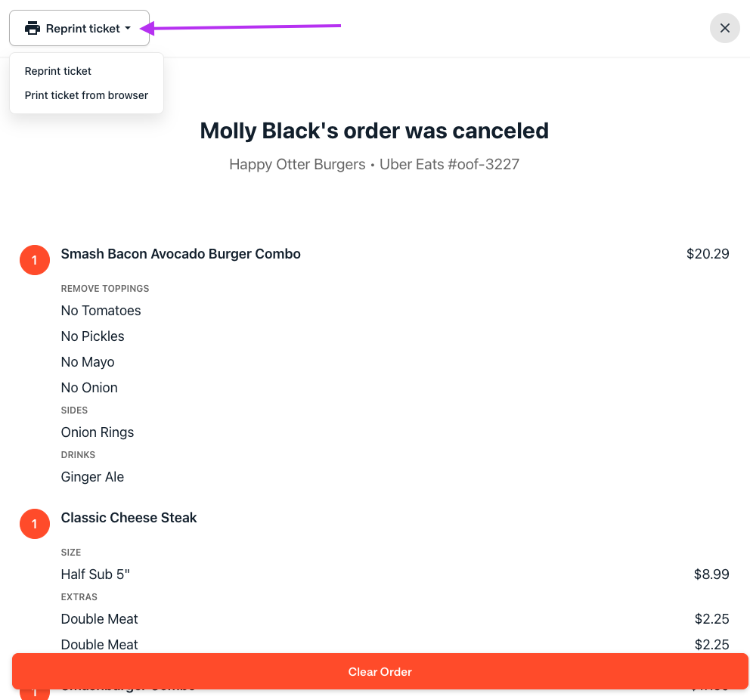This screenshot has width=750, height=700.
Task: Click the 'Ginger Ale' drink entry
Action: click(x=92, y=477)
